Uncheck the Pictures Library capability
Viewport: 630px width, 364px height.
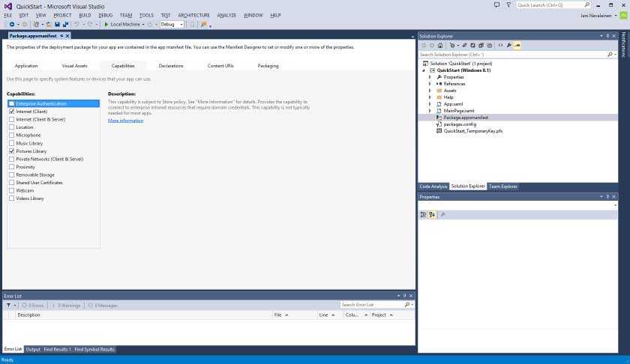[x=12, y=151]
